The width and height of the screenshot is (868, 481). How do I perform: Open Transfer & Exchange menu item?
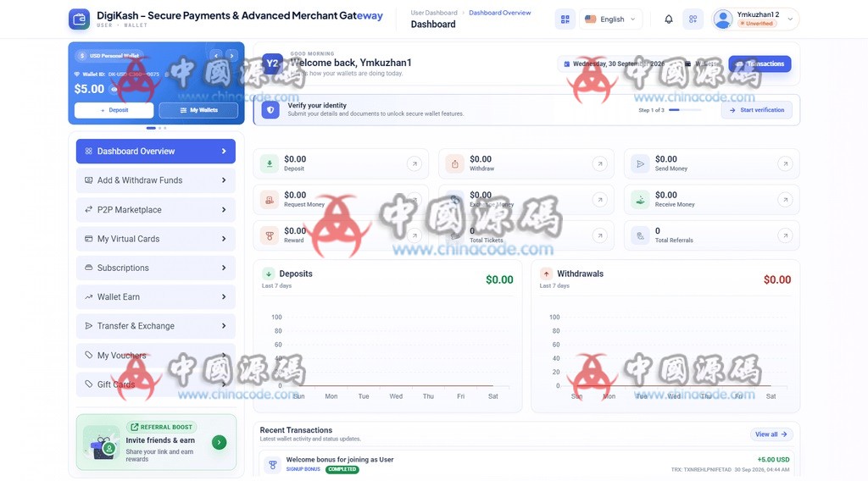156,326
